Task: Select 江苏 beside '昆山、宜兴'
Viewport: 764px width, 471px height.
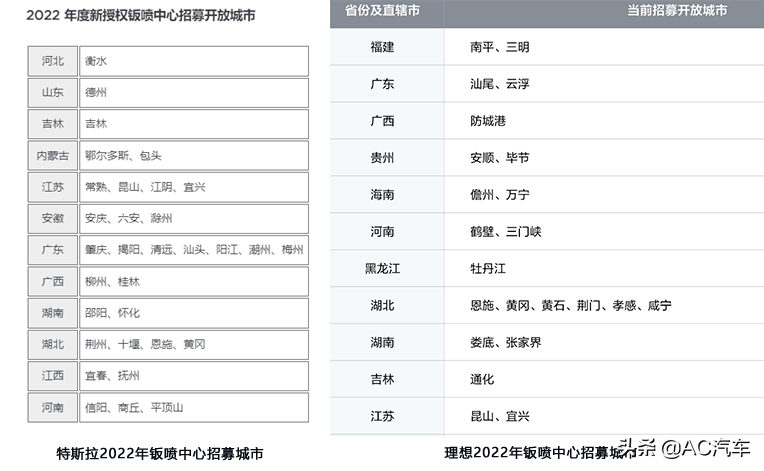Action: [x=387, y=416]
